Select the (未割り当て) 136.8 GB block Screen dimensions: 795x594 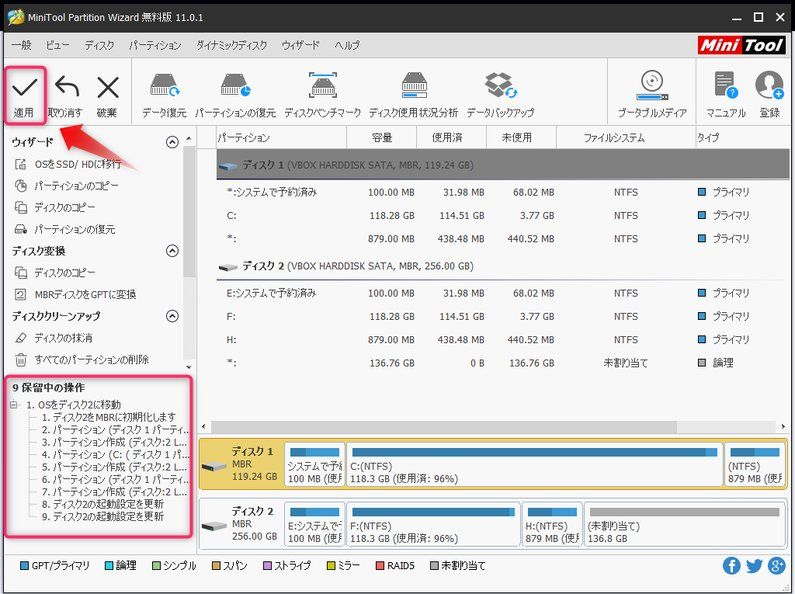pyautogui.click(x=684, y=525)
